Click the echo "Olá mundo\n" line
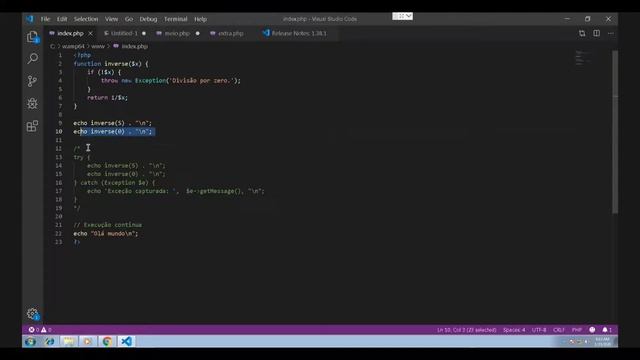The image size is (640, 360). click(x=106, y=233)
